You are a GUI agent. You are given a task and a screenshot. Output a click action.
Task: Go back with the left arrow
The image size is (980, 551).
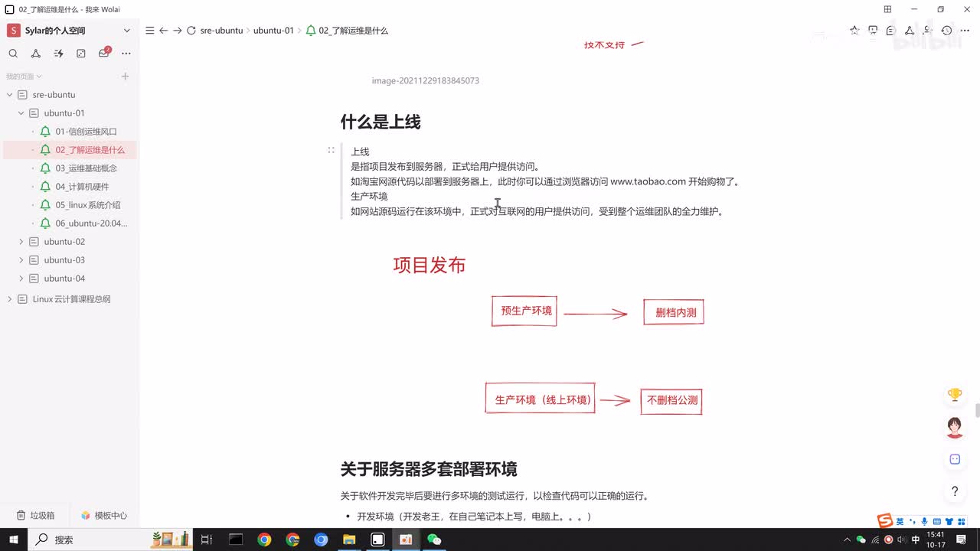click(163, 31)
